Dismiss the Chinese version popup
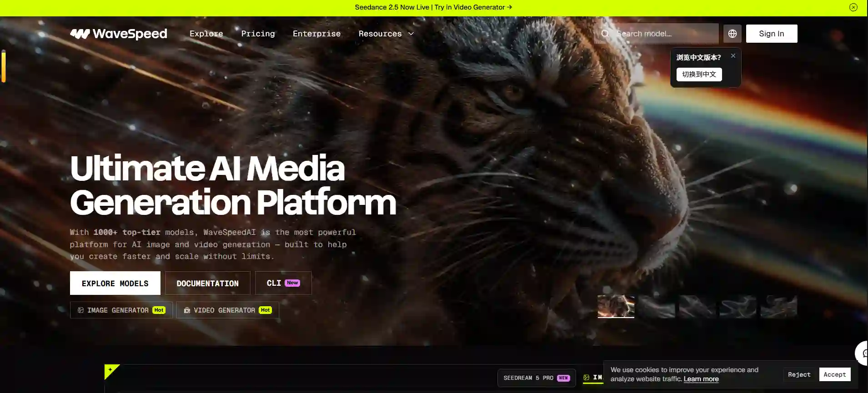The image size is (868, 393). pos(733,56)
